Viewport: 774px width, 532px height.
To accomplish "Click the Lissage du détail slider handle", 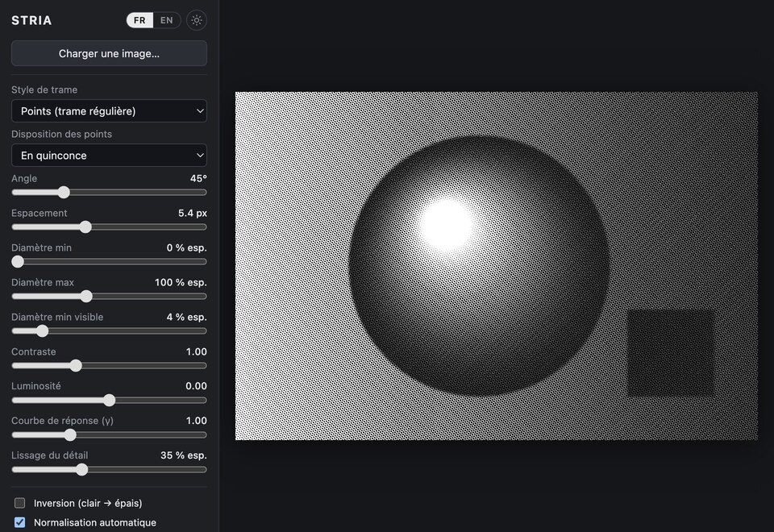I will (x=82, y=470).
